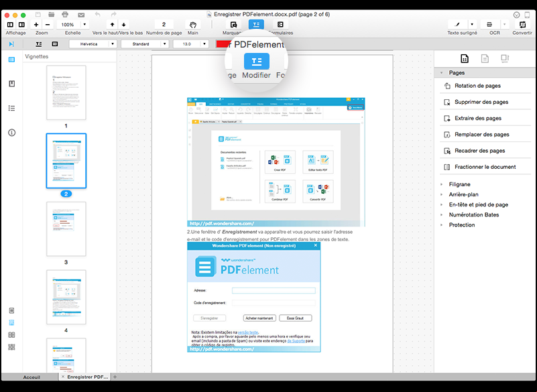Image resolution: width=537 pixels, height=392 pixels.
Task: Click the save disk icon
Action: (38, 14)
